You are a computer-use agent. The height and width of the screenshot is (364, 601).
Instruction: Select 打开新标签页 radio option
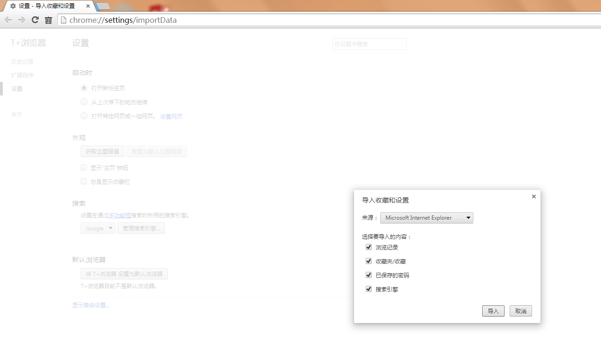click(x=84, y=88)
